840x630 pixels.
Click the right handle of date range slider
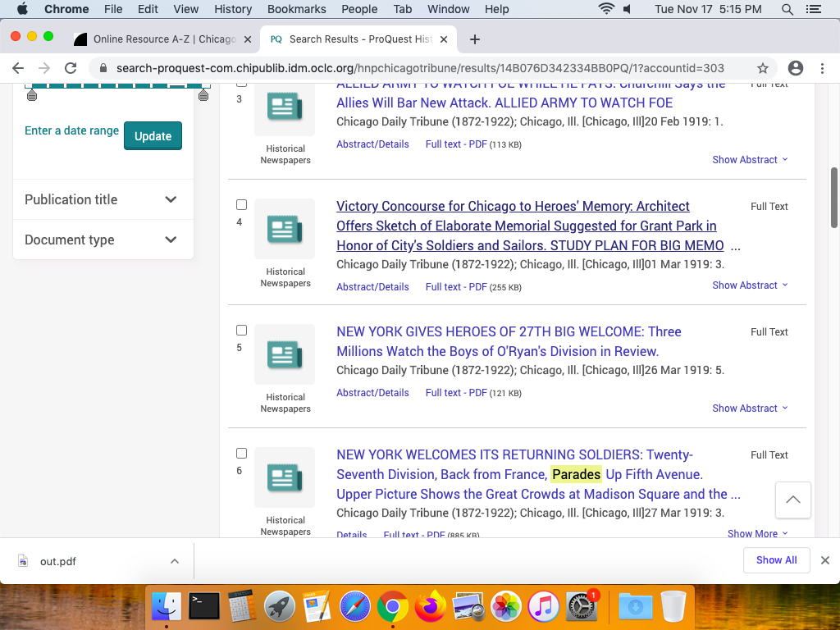coord(203,96)
